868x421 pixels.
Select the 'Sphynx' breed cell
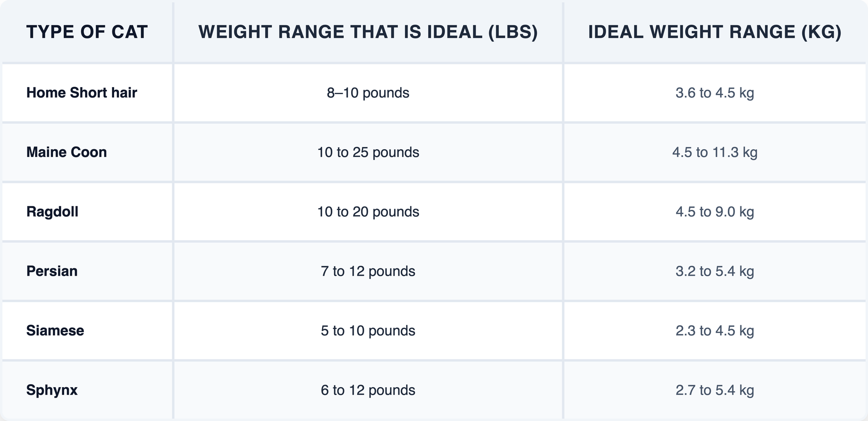pos(52,390)
